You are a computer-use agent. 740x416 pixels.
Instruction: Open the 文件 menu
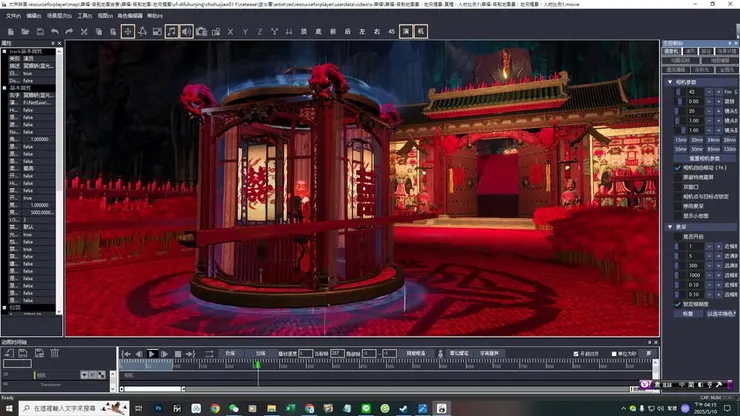tap(13, 16)
